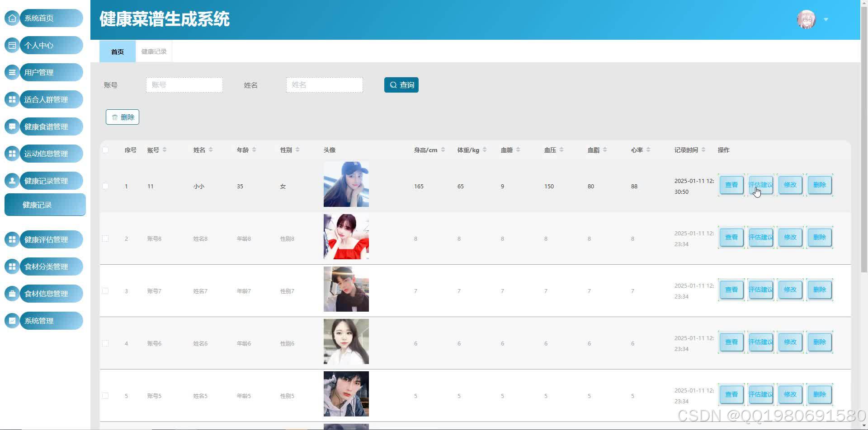Sort by 血脂 column arrows
The image size is (868, 430).
coord(605,150)
